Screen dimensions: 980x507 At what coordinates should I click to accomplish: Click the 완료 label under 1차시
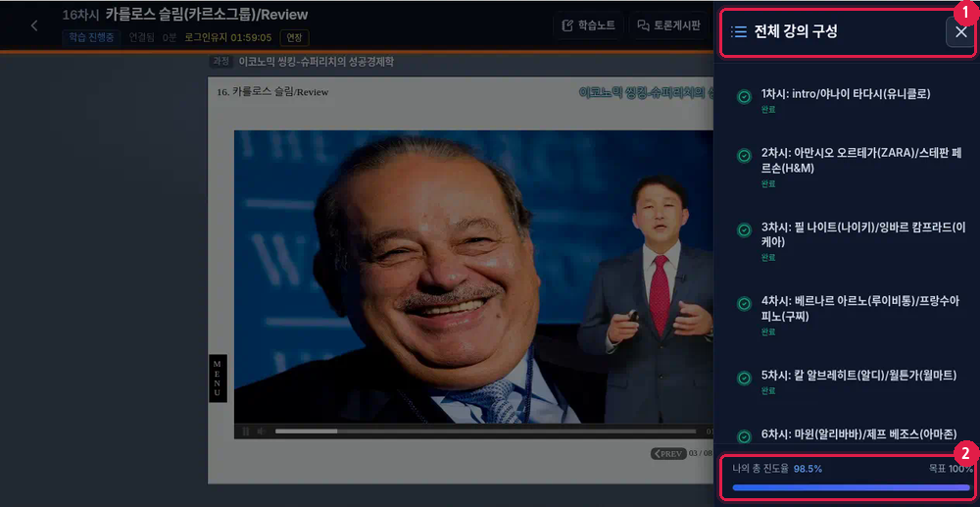click(x=768, y=110)
